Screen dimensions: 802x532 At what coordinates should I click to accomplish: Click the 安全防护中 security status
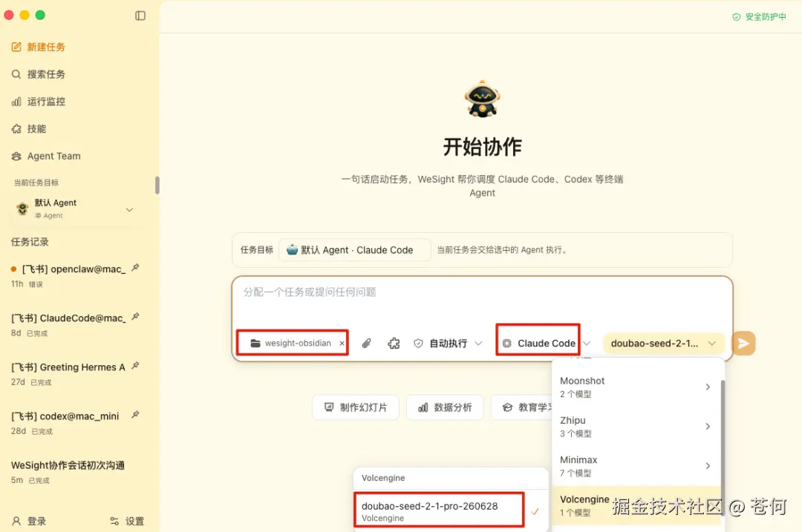759,17
